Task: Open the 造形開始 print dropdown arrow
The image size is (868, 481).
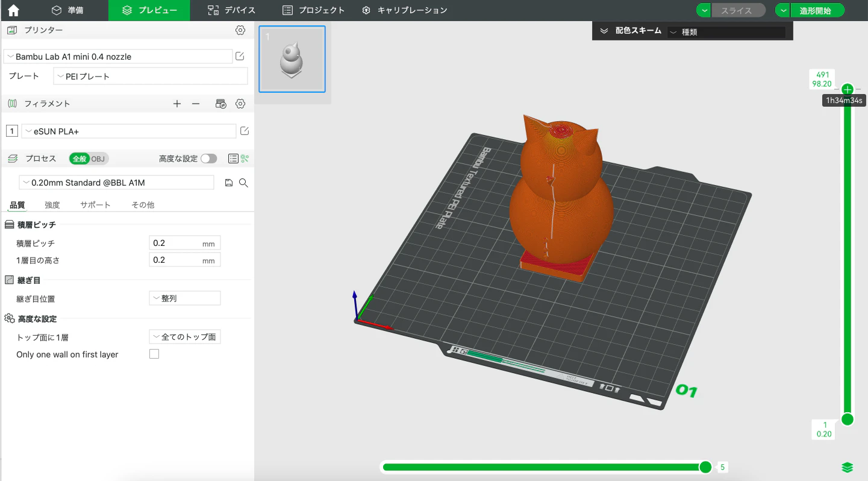Action: 782,10
